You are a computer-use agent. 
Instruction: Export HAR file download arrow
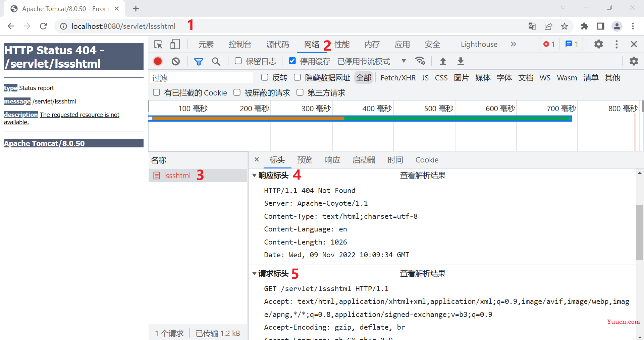pos(461,61)
